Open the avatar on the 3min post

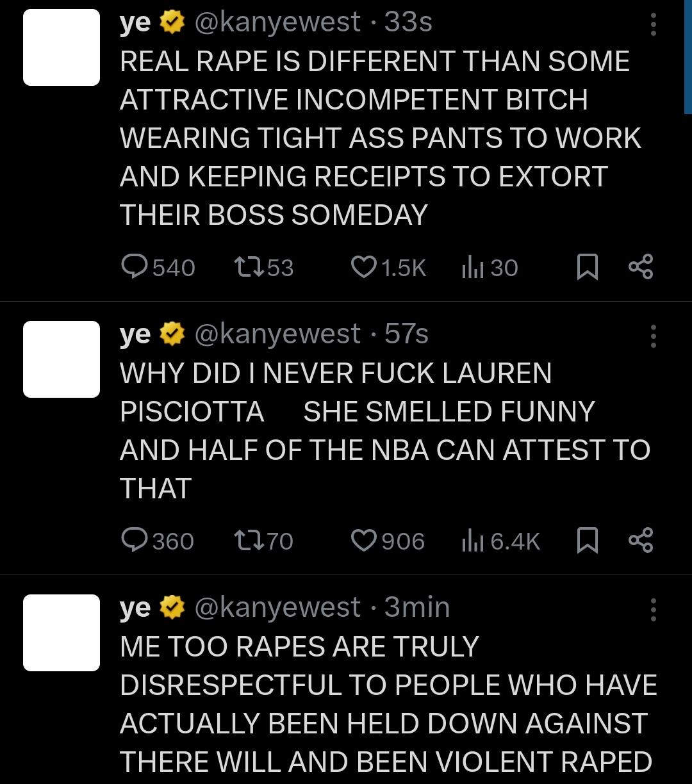pos(62,633)
